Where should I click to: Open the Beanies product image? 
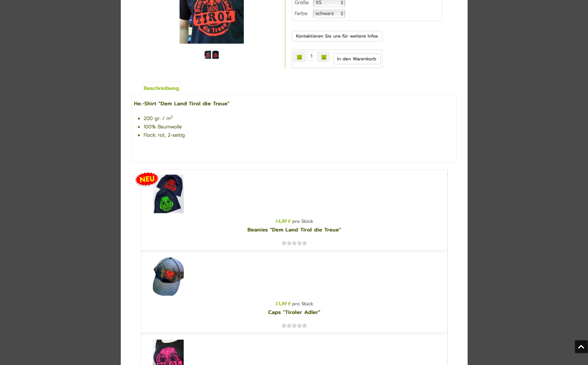(x=168, y=194)
